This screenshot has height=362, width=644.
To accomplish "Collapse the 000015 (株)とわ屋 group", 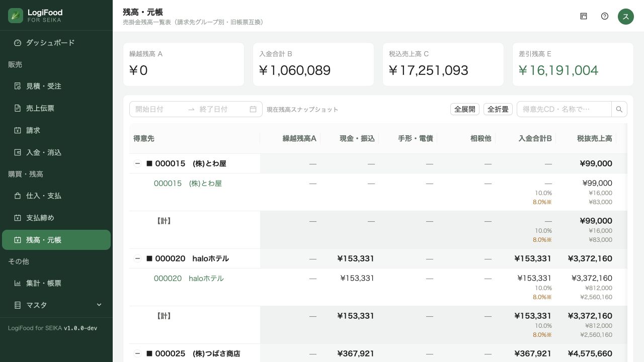I will tap(137, 163).
